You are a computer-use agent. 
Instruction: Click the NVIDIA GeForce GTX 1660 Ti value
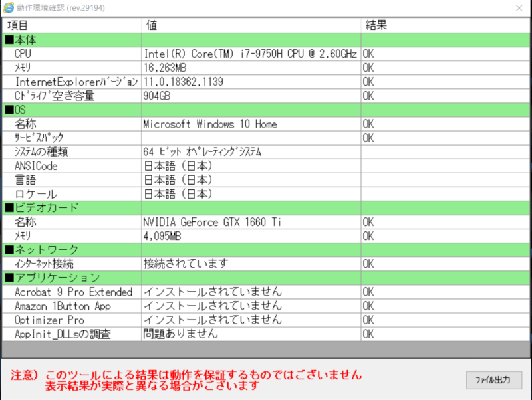coord(212,222)
